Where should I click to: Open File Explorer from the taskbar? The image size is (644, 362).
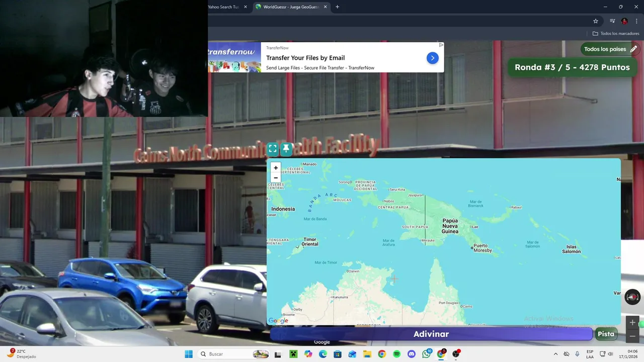(x=367, y=354)
